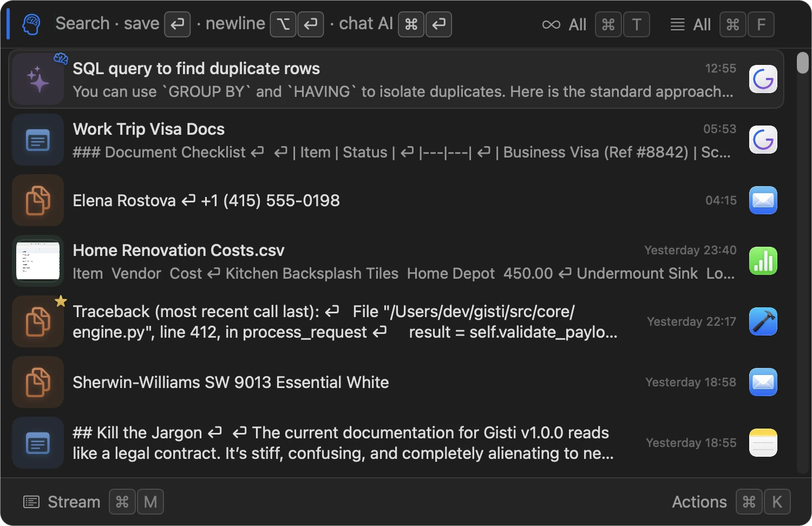Viewport: 812px width, 526px height.
Task: Toggle Stream mode in the footer
Action: (x=93, y=502)
